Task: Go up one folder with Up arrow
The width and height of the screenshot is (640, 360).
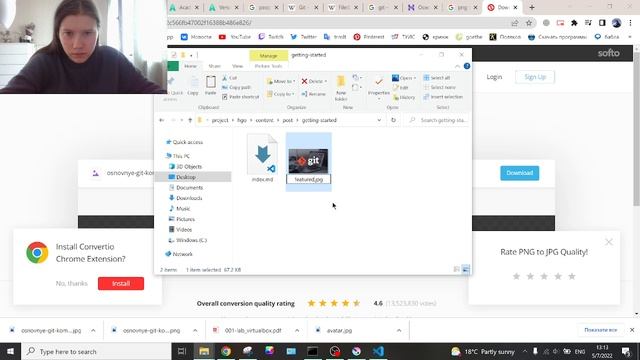Action: [190, 120]
